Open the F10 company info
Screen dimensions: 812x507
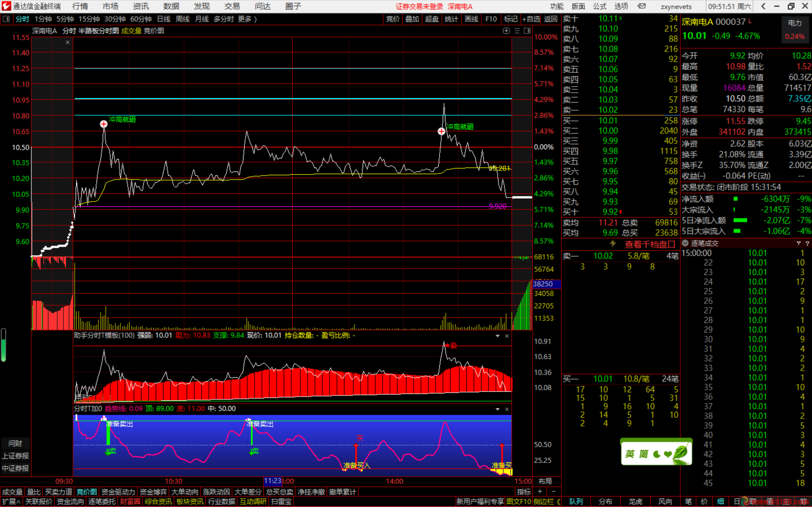click(491, 19)
